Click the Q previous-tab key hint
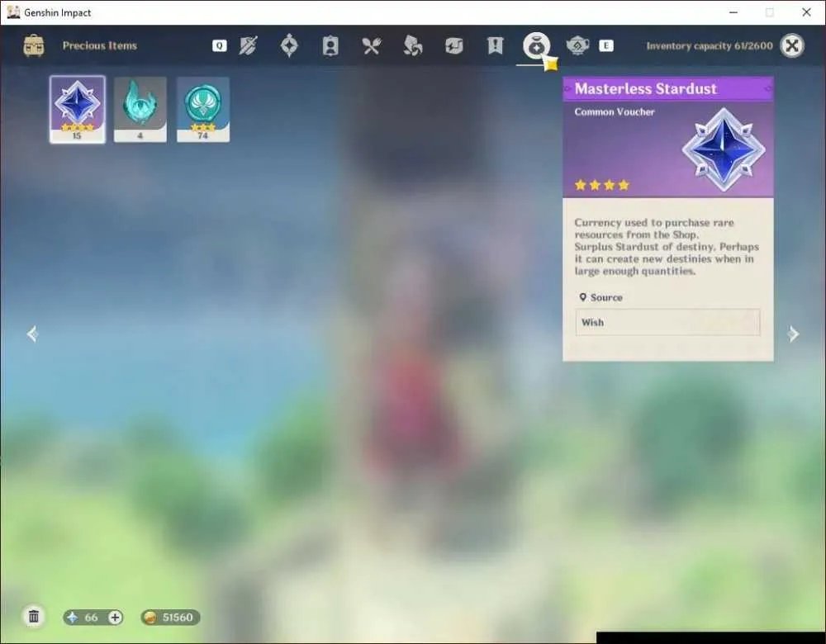Screen dimensions: 826x644 pos(220,45)
